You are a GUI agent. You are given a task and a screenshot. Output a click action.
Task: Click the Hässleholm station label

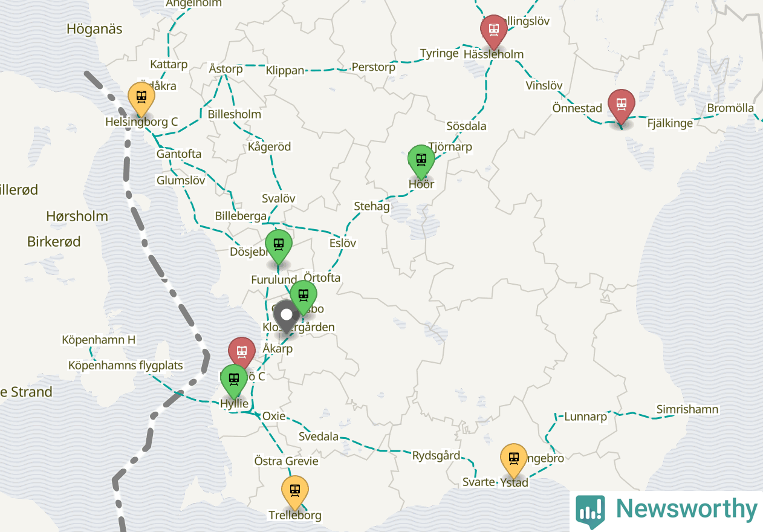coord(494,54)
